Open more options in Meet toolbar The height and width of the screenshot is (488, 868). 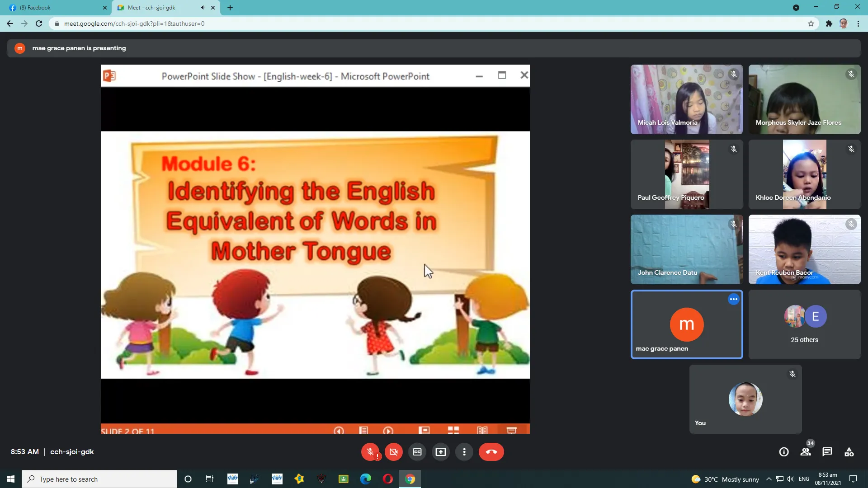point(464,452)
